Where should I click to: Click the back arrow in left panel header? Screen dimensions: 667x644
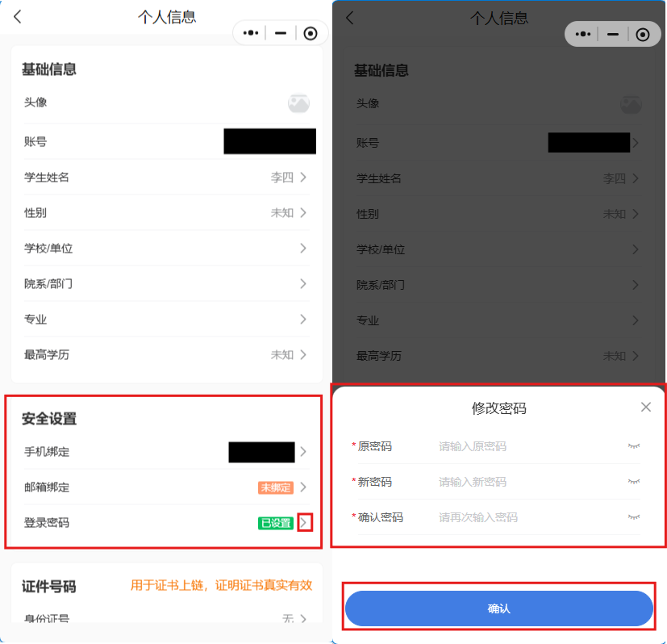pyautogui.click(x=17, y=17)
